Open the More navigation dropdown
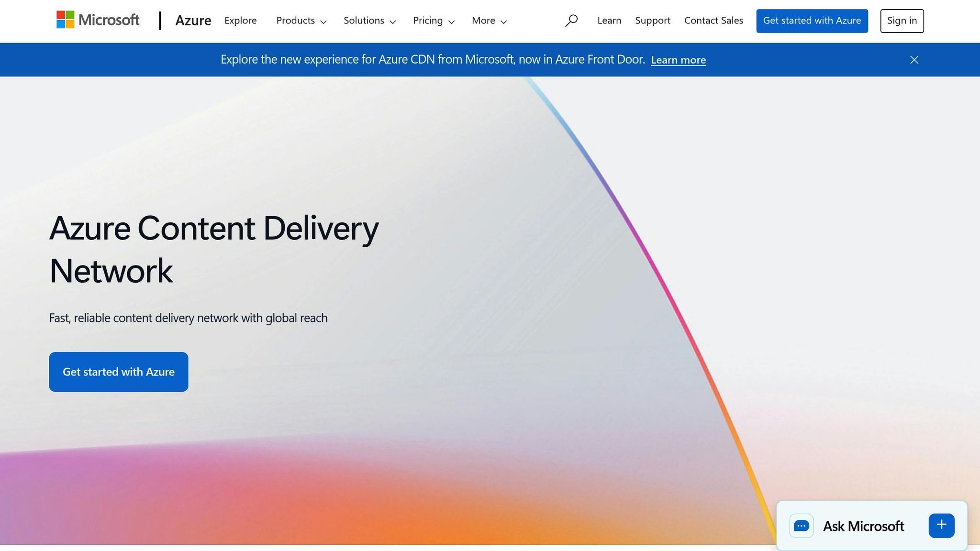This screenshot has width=980, height=551. coord(489,21)
